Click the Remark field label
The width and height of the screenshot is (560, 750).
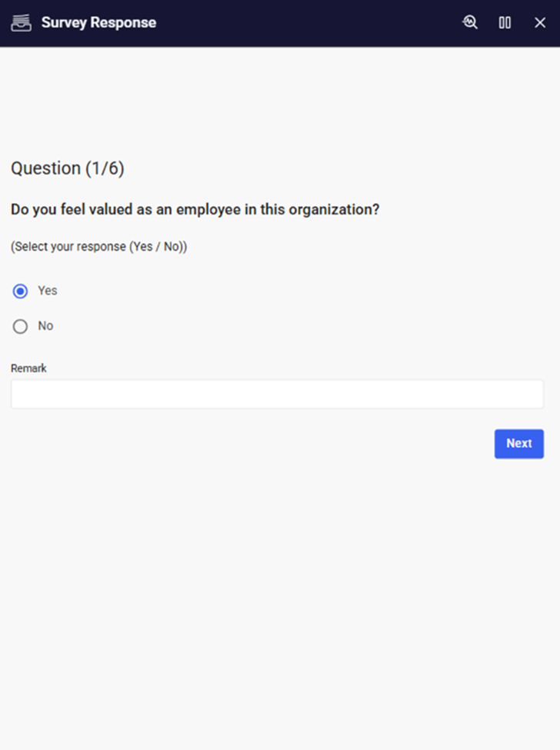28,368
